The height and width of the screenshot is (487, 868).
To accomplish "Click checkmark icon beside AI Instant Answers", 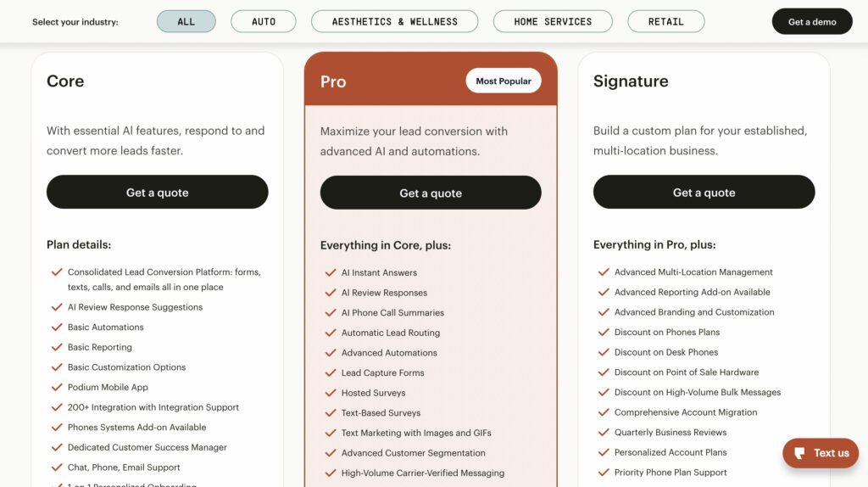I will pos(331,272).
